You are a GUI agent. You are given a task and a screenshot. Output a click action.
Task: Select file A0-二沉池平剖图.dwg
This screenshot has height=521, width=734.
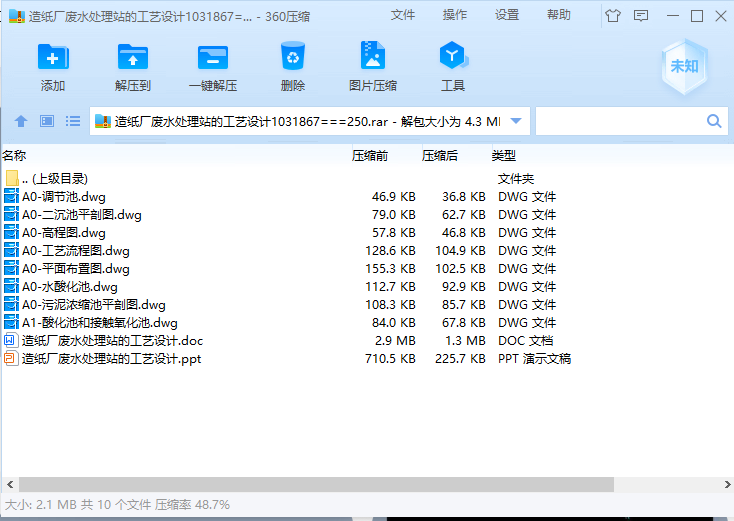click(x=368, y=214)
